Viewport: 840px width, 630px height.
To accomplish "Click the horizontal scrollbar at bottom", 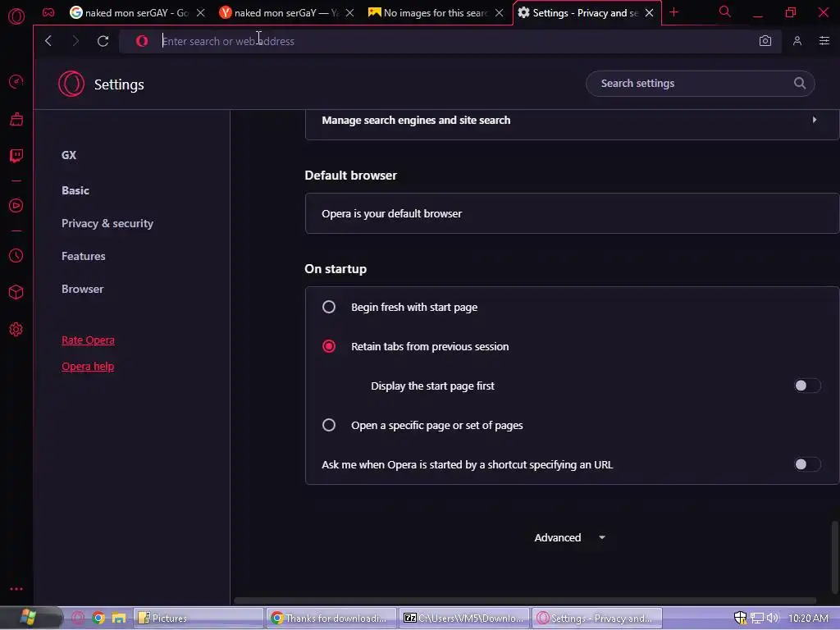I will (x=525, y=600).
